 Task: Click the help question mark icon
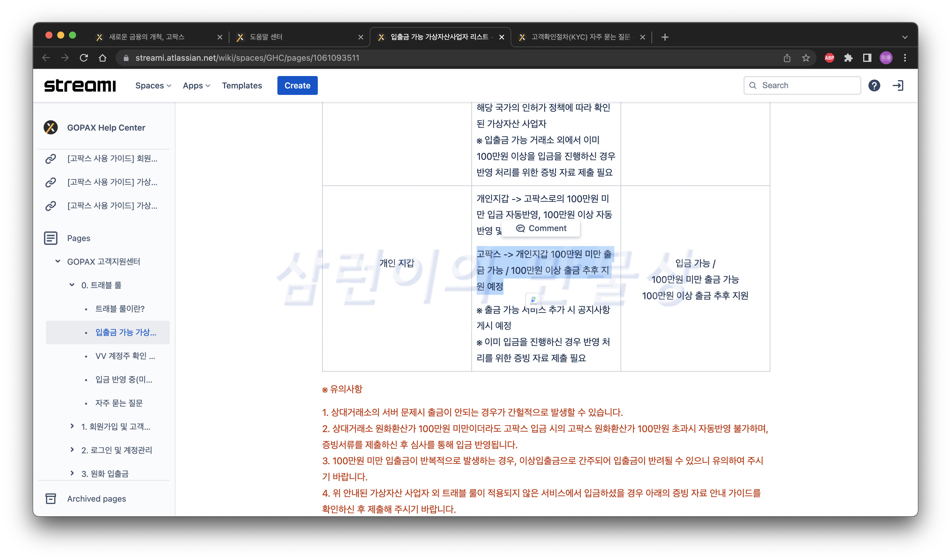pos(874,86)
